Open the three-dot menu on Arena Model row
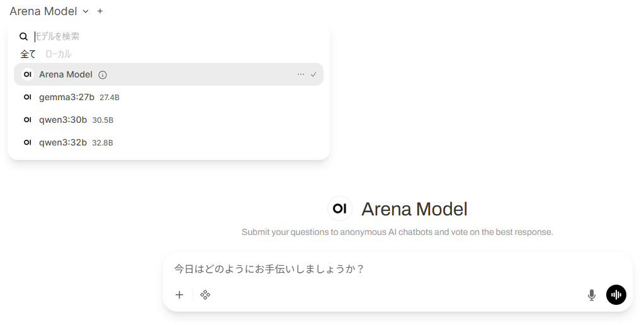This screenshot has width=644, height=325. point(300,74)
